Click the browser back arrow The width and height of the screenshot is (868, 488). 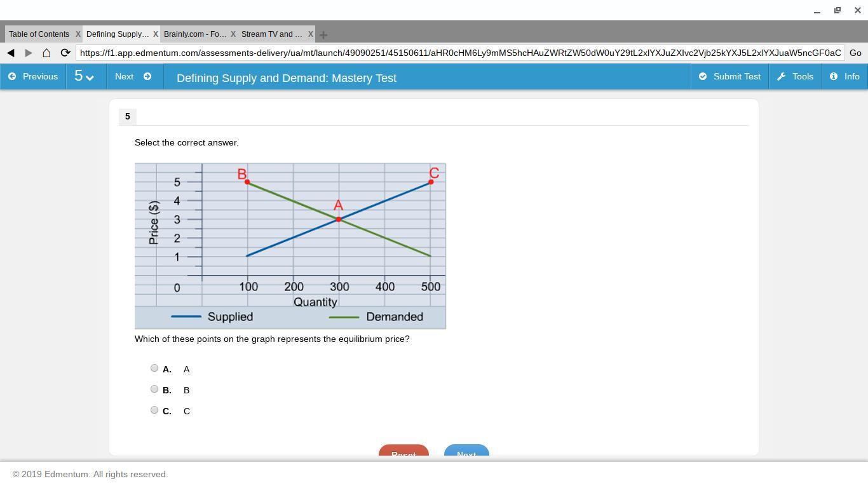click(11, 53)
